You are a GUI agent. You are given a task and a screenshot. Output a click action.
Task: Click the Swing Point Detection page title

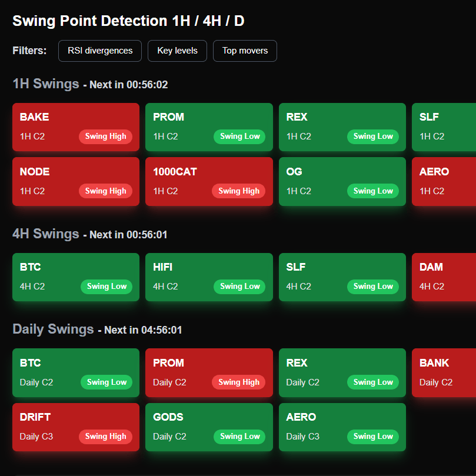click(x=128, y=21)
